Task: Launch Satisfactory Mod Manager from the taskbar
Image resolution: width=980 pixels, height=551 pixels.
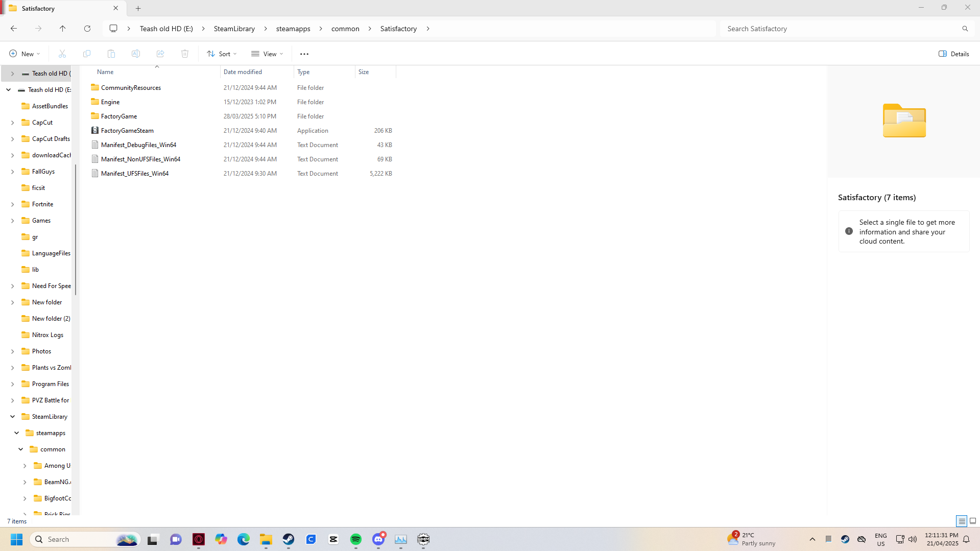Action: point(423,539)
